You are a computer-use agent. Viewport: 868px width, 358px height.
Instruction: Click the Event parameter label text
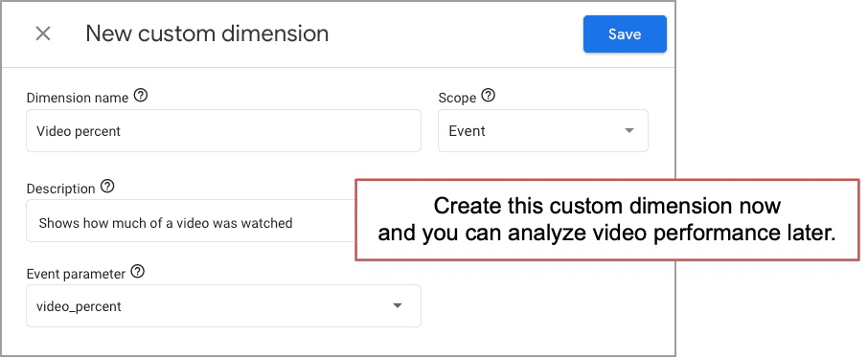point(76,274)
